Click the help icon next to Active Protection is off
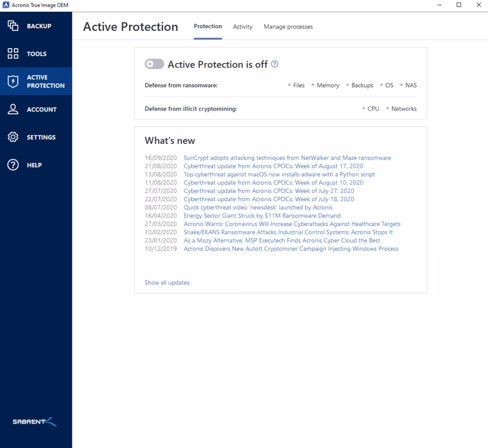Image resolution: width=488 pixels, height=448 pixels. pos(274,64)
